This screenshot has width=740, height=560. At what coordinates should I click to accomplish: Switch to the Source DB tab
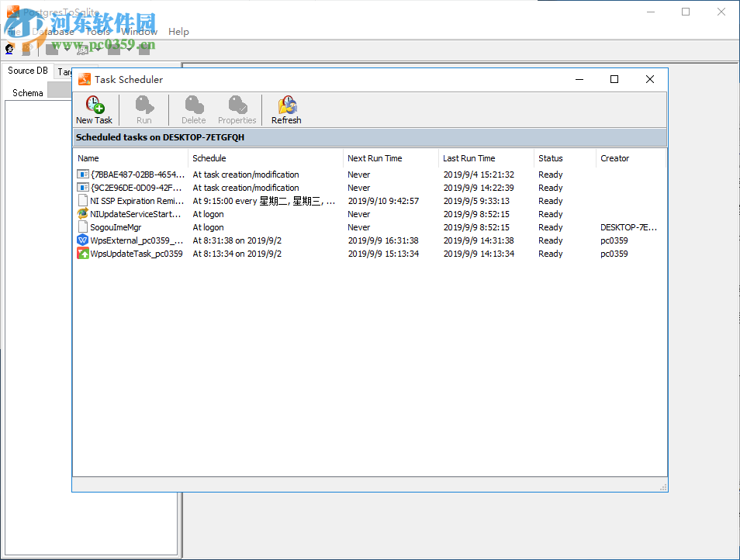pos(27,70)
